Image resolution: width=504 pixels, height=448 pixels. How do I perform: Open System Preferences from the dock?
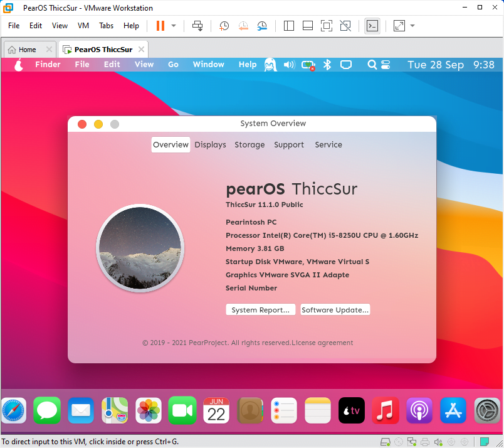click(487, 410)
